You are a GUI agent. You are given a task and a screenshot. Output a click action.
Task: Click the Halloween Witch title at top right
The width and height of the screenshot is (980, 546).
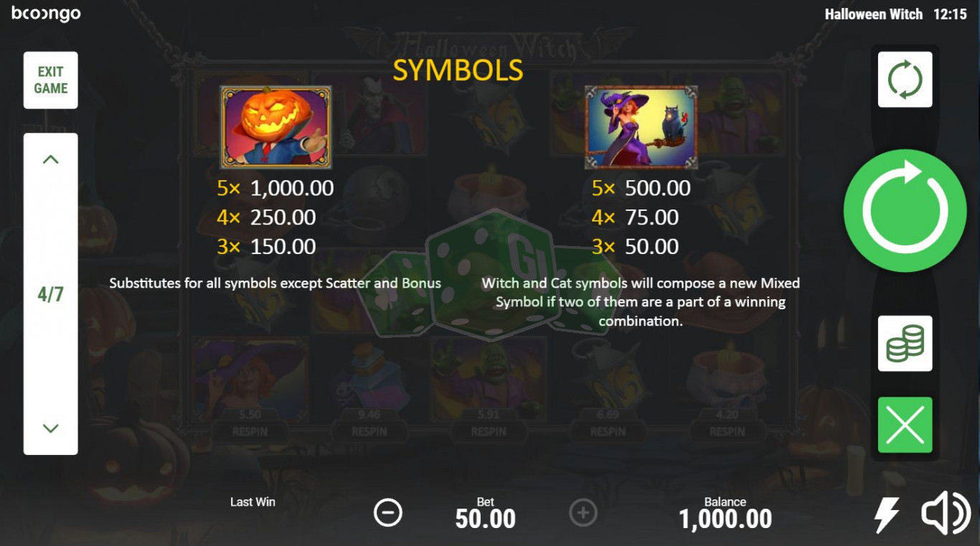pos(873,14)
